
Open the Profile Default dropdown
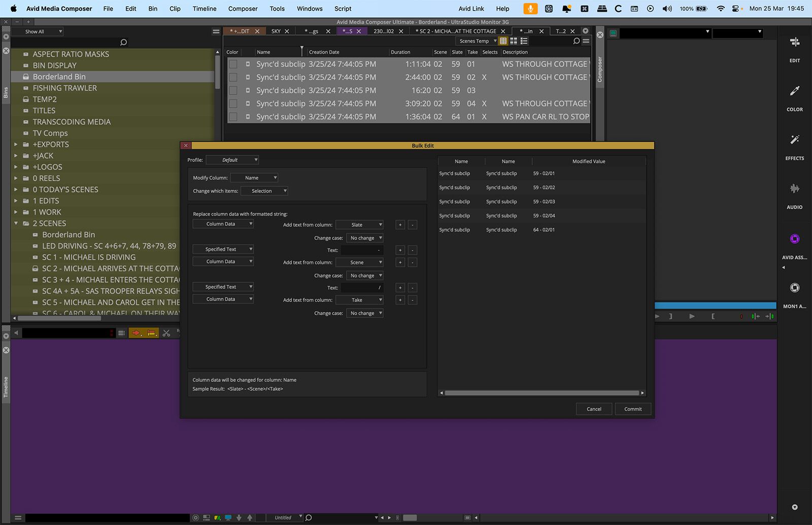point(232,159)
